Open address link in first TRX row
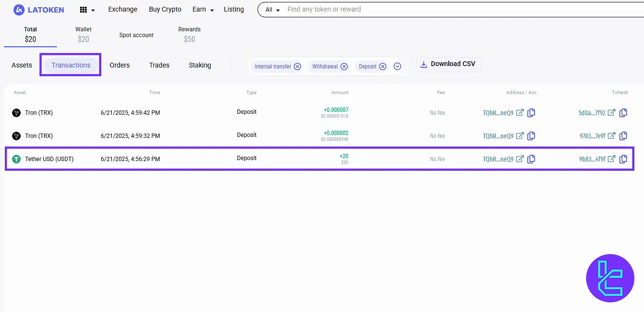Screen dimensions: 644x312 [520, 113]
